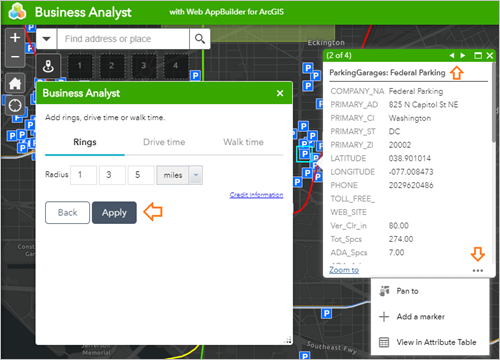Viewport: 500px width, 360px height.
Task: Show previous feature in popup
Action: coord(452,55)
